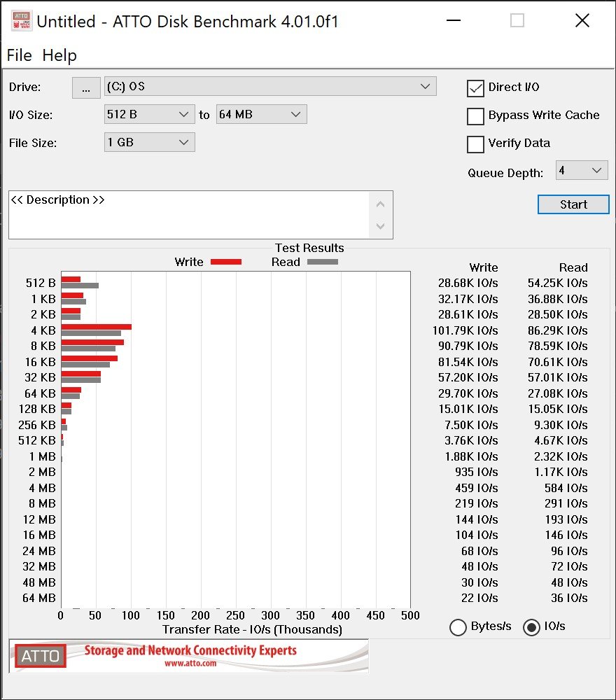
Task: Click the 36 IO/s read value
Action: click(569, 598)
